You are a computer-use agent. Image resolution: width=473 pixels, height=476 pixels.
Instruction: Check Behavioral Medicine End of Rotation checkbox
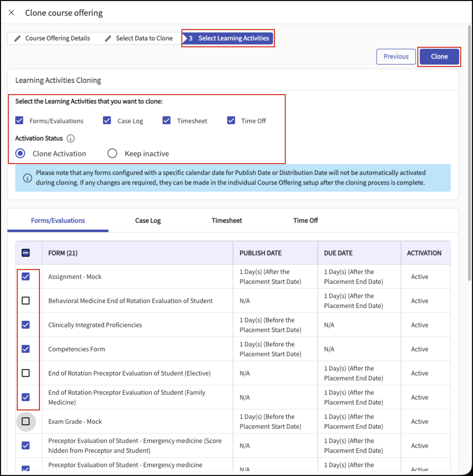26,301
